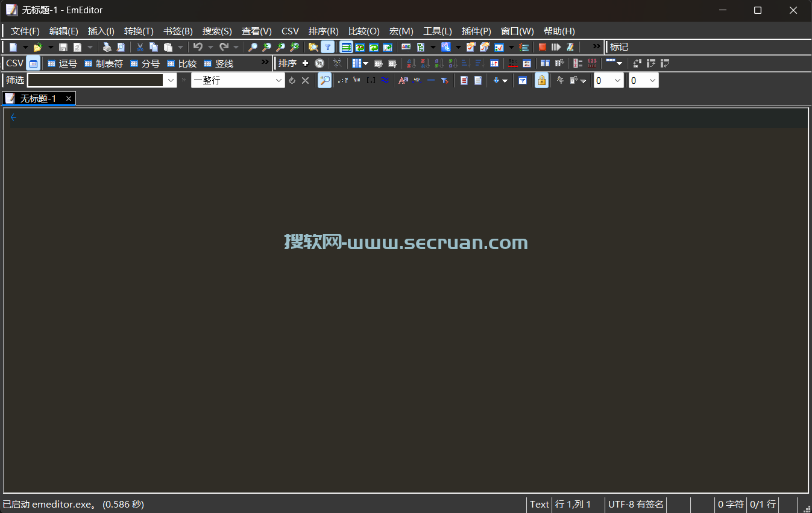This screenshot has height=513, width=812.
Task: Create a new file with New icon
Action: click(13, 47)
